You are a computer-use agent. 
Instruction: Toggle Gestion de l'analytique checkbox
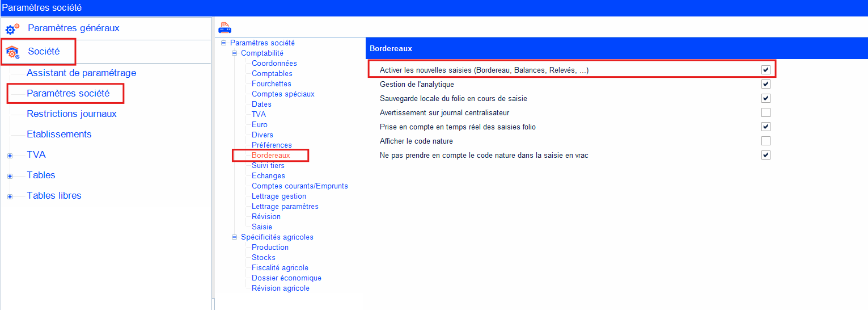766,84
